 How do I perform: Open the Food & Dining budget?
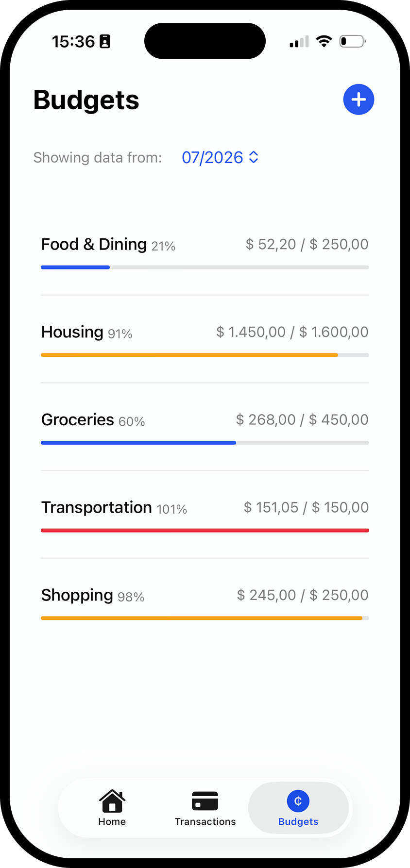pos(205,251)
